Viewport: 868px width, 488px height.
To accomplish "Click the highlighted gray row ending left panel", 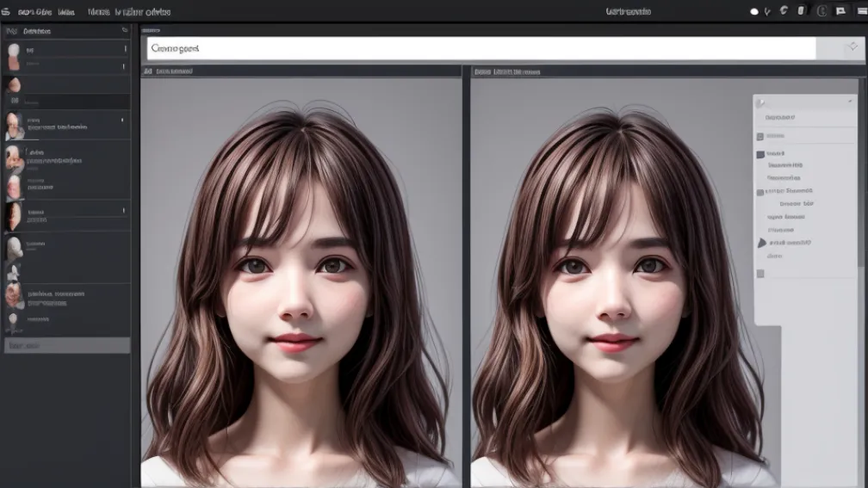I will [x=67, y=345].
